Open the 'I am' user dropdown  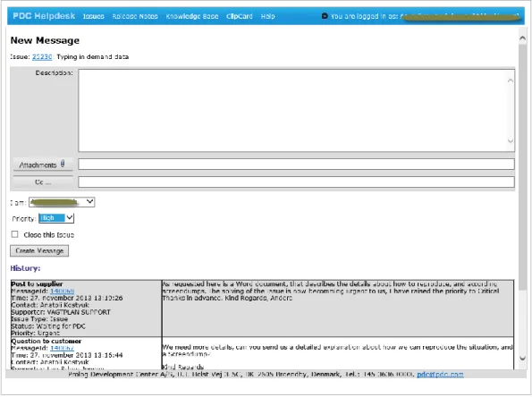62,202
